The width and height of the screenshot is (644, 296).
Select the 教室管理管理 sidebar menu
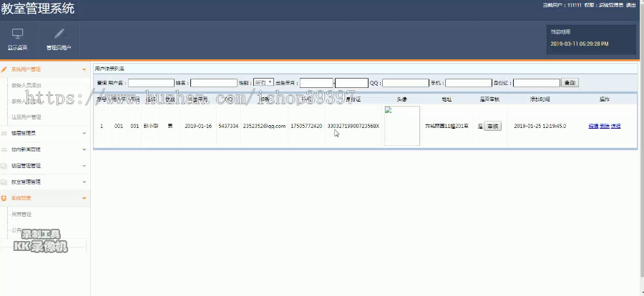pyautogui.click(x=26, y=182)
